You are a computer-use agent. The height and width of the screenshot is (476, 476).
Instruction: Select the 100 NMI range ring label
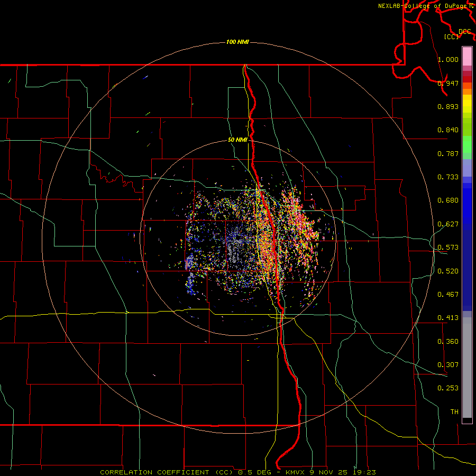coord(237,42)
